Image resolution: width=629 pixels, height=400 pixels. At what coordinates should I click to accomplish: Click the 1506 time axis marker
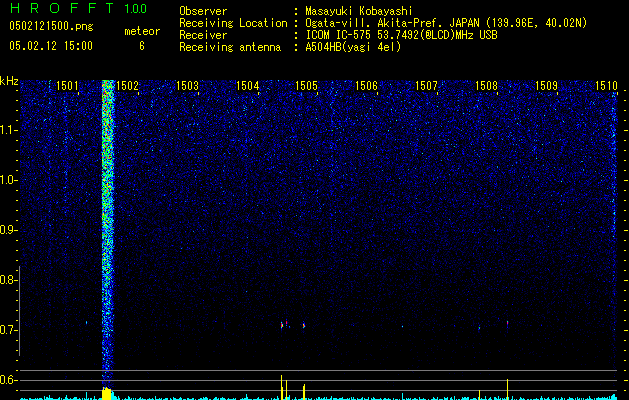tap(366, 85)
